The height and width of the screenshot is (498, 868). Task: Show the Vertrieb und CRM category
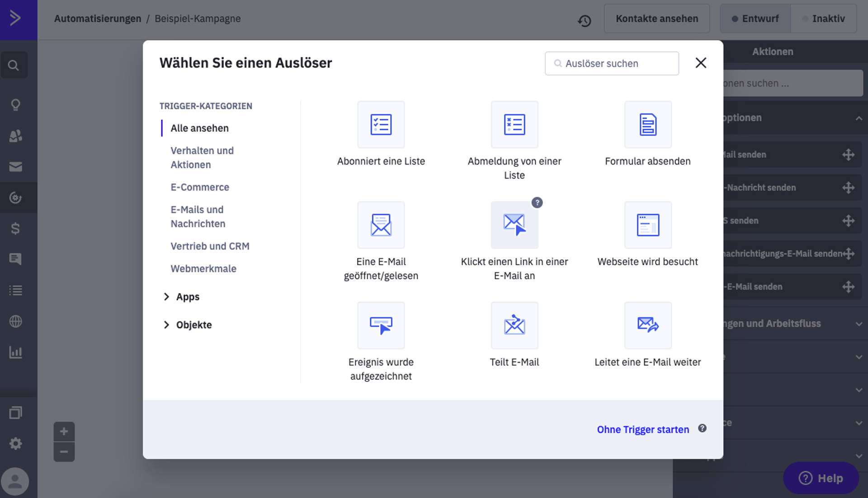pos(210,246)
